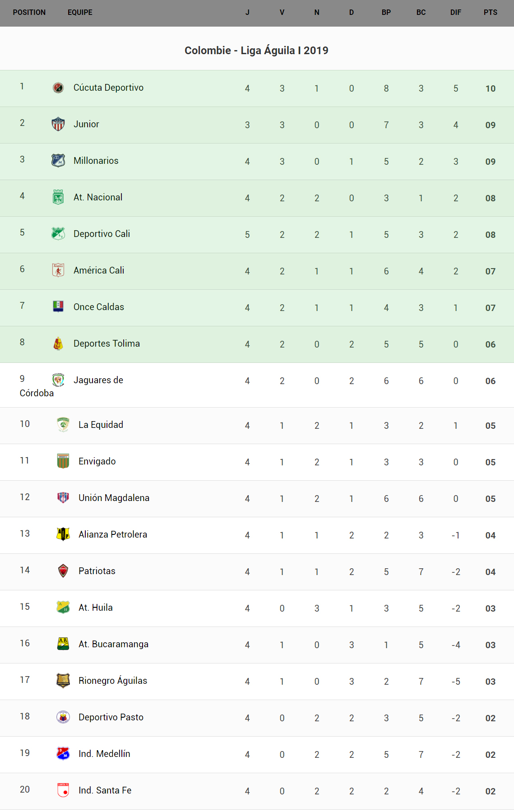514x812 pixels.
Task: Click the Junior team shield logo
Action: [58, 124]
